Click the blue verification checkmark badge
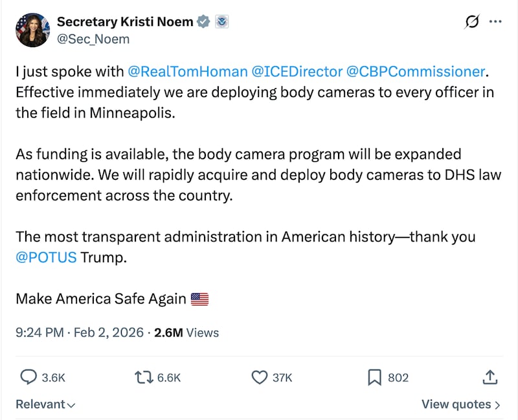518x420 pixels. (x=203, y=21)
